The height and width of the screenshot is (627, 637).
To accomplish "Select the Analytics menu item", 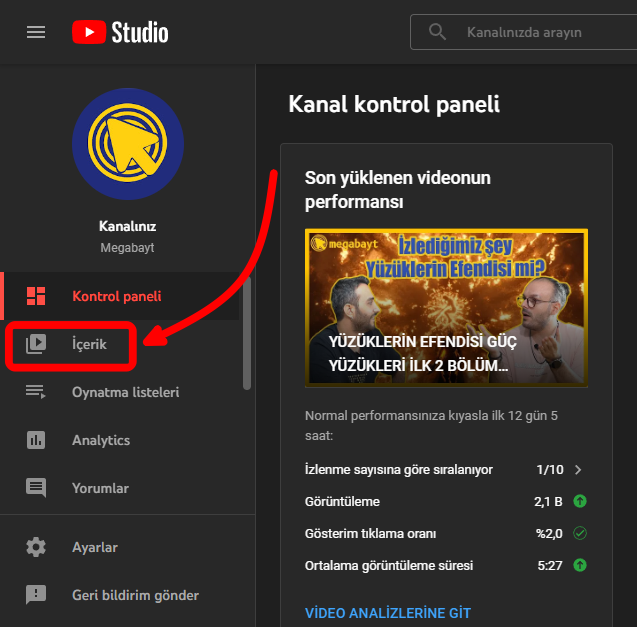I will coord(101,440).
